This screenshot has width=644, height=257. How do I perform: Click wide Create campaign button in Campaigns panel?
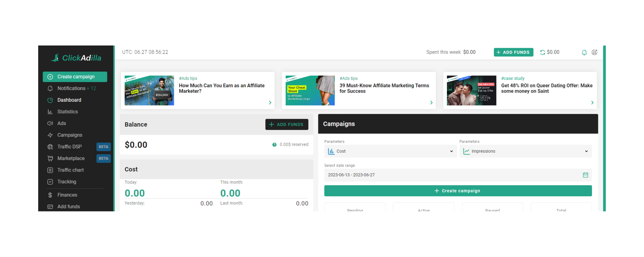pos(458,191)
